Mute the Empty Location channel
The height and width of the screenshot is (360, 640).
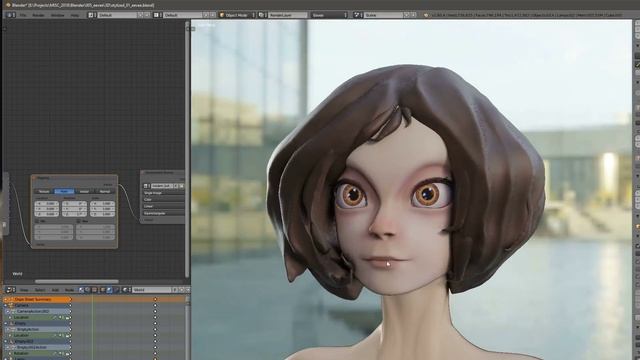pos(60,335)
